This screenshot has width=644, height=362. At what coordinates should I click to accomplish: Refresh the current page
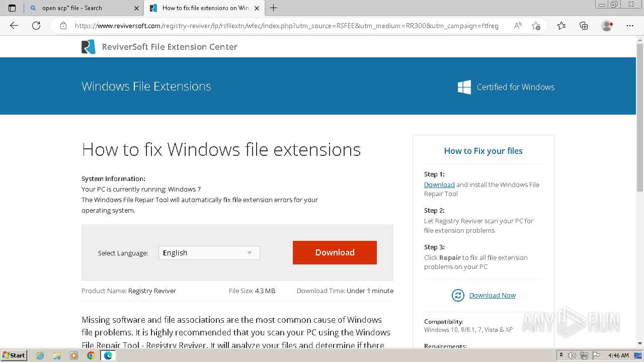click(x=36, y=26)
